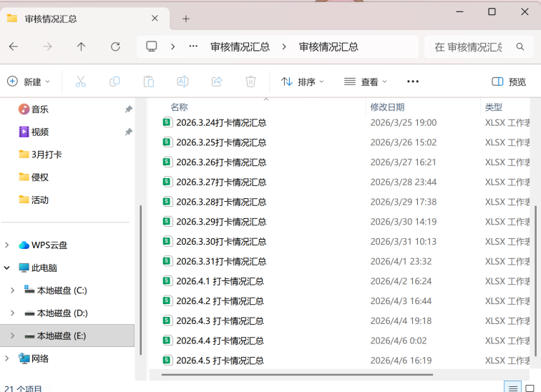Navigate back with the back arrow
This screenshot has width=541, height=392.
pyautogui.click(x=14, y=46)
